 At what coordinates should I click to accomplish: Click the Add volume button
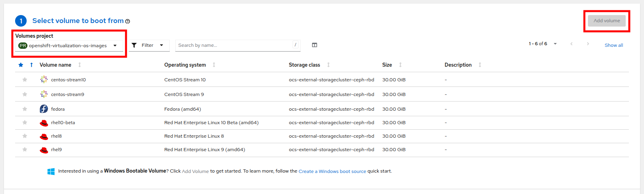[x=607, y=21]
